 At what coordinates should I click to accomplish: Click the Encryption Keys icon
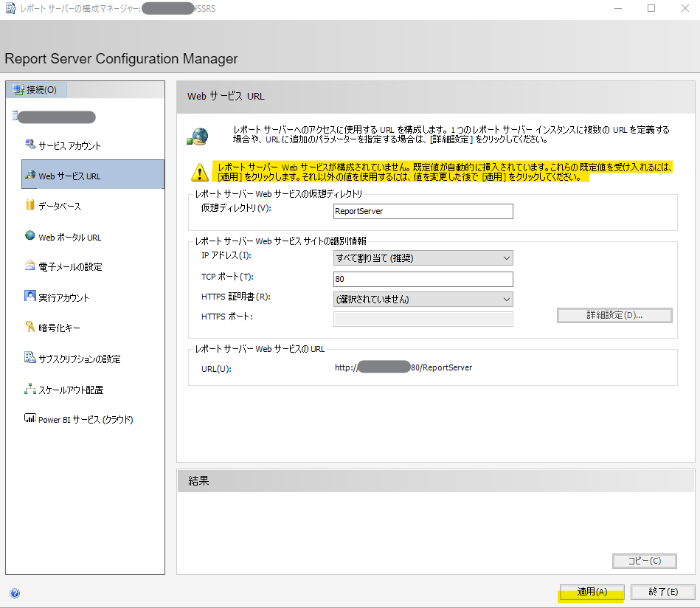click(30, 328)
